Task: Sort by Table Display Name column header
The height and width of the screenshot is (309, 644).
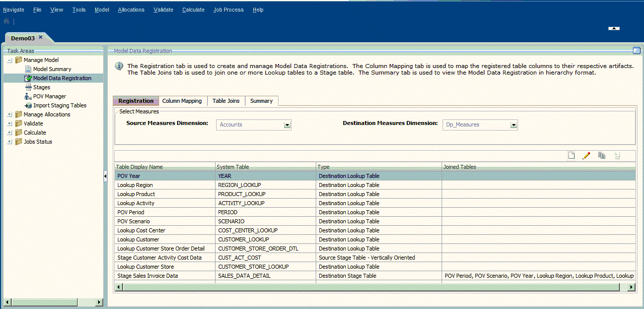Action: coord(165,167)
